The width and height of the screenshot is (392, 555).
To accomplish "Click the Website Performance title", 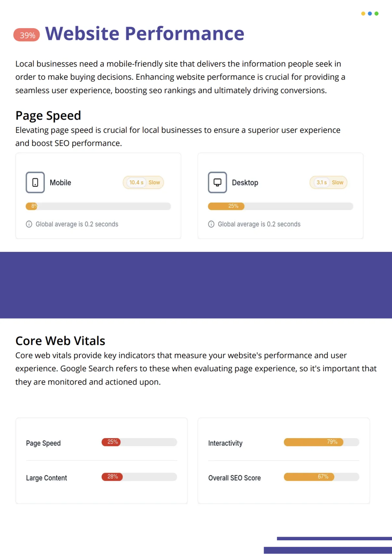I will (x=145, y=34).
